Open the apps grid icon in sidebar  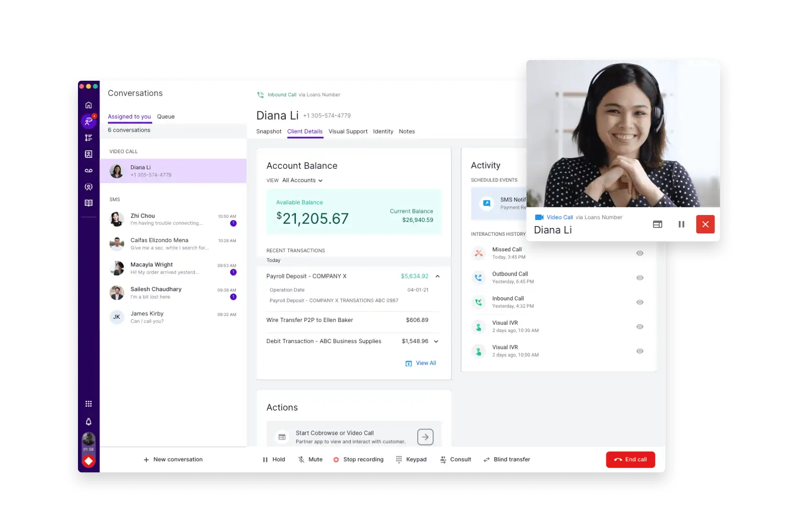[x=89, y=404]
